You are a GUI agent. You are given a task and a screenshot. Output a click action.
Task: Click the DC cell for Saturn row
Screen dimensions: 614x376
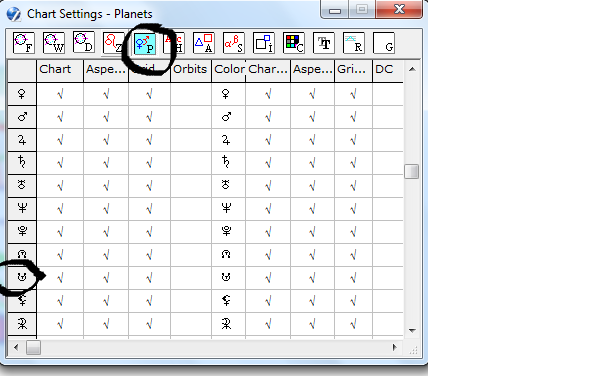coord(388,163)
